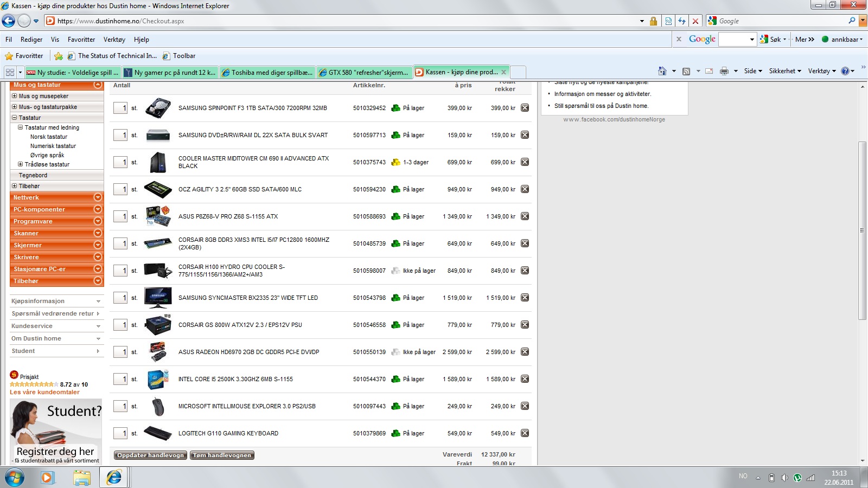Open Windows Explorer folder on taskbar

(81, 478)
